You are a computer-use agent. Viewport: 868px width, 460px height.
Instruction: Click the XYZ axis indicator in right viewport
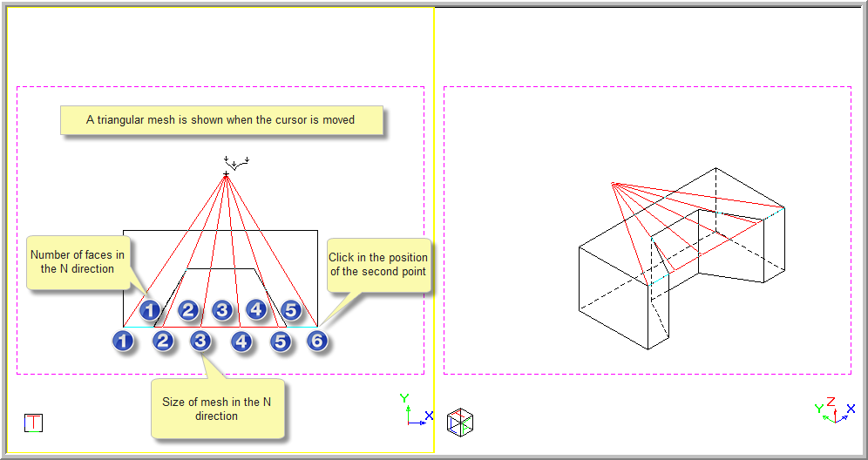[x=832, y=410]
